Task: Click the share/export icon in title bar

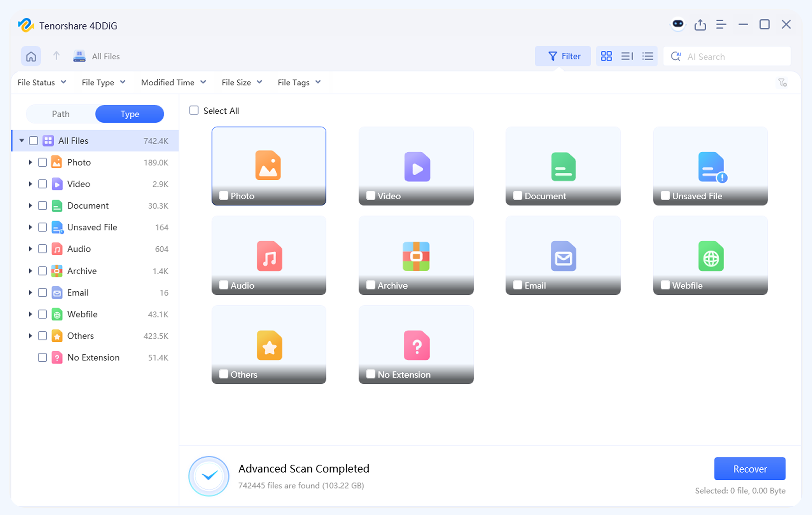Action: pos(700,25)
